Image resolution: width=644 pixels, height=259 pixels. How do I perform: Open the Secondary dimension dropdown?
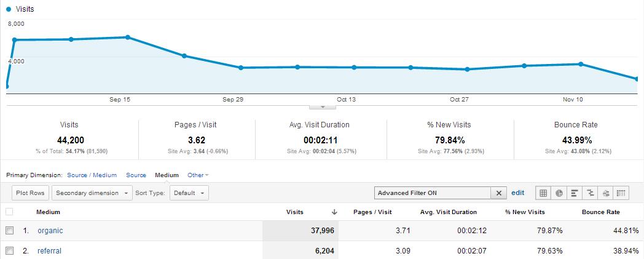point(92,193)
